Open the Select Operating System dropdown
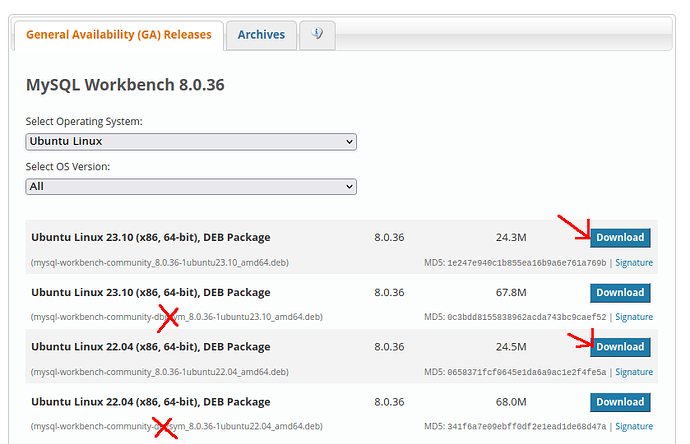The height and width of the screenshot is (444, 690). point(191,142)
